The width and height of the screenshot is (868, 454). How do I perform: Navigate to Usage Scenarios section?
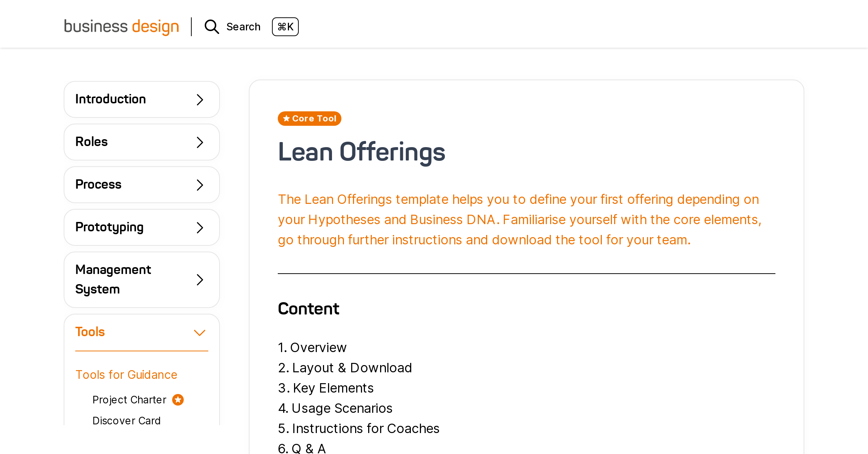pos(335,408)
